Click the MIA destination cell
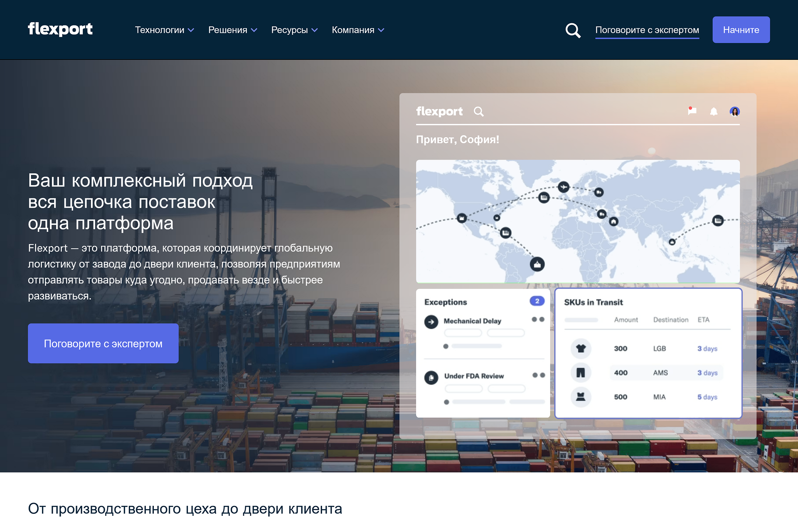Screen dimensions: 798x532 [659, 397]
